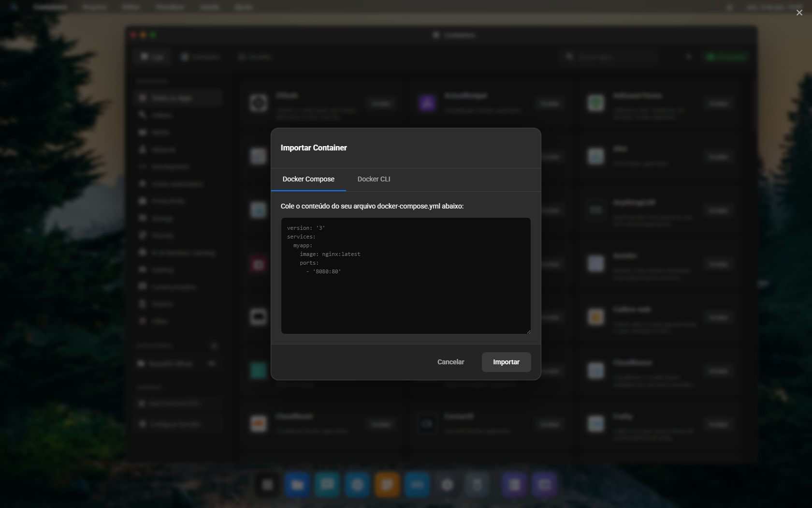Image resolution: width=812 pixels, height=508 pixels.
Task: Open the dark gear icon in the dock
Action: pos(447,485)
